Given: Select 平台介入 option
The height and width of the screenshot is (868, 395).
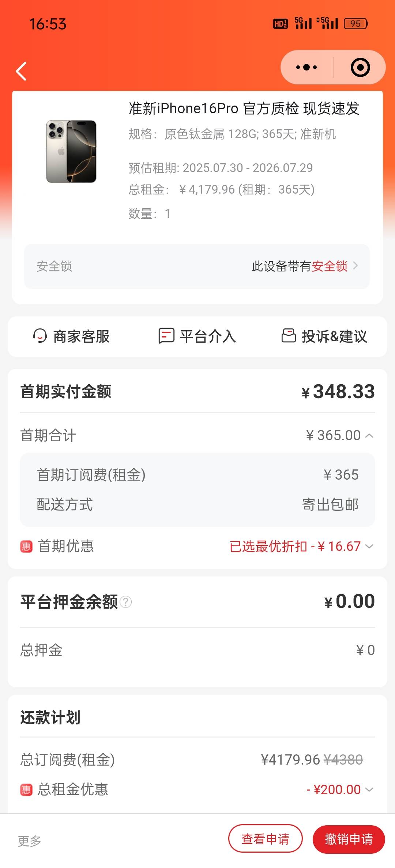Looking at the screenshot, I should tap(197, 336).
